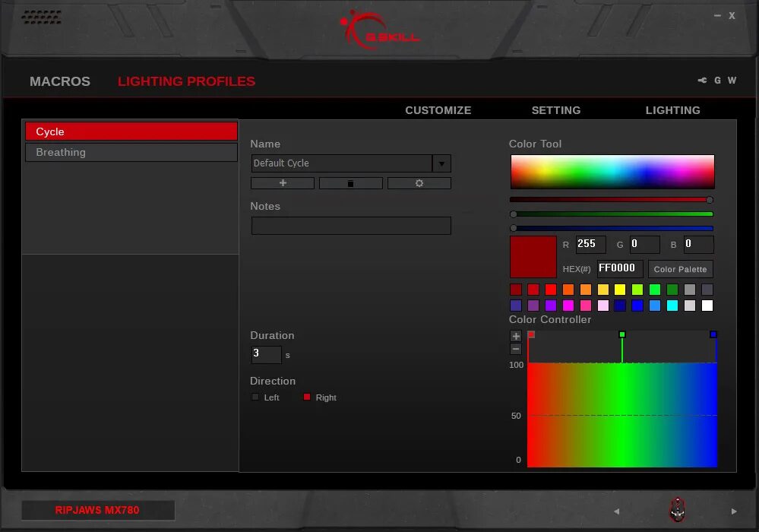Click the large red preview swatch
Image resolution: width=759 pixels, height=532 pixels.
[x=533, y=257]
